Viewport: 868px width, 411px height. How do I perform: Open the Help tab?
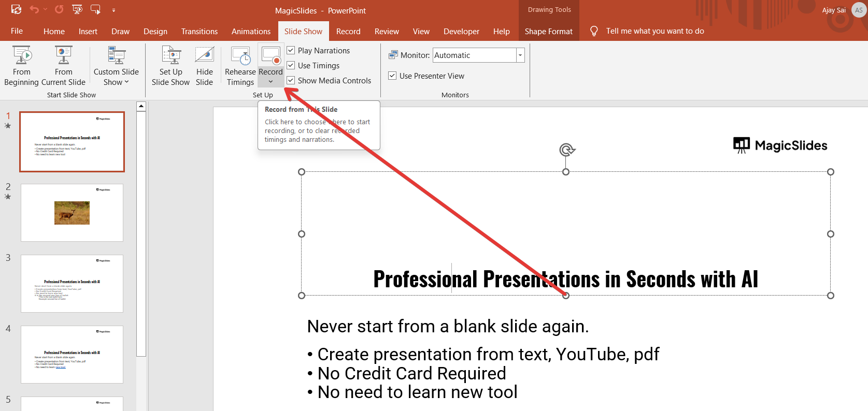click(501, 31)
